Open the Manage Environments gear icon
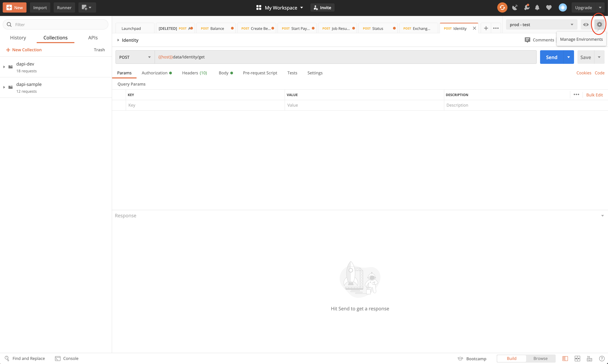 point(599,24)
